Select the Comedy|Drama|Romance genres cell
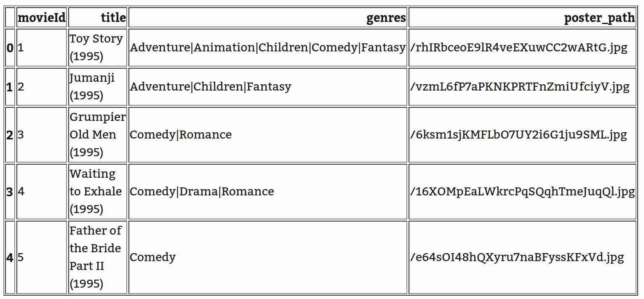 pyautogui.click(x=202, y=192)
